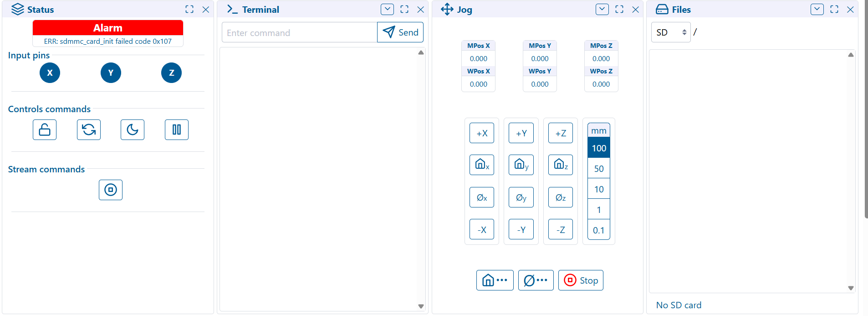Jog the +X direction
Screen dimensions: 868x316
pyautogui.click(x=482, y=133)
